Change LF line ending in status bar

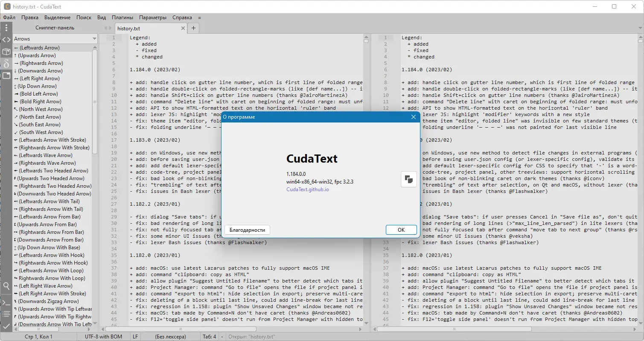click(x=135, y=337)
